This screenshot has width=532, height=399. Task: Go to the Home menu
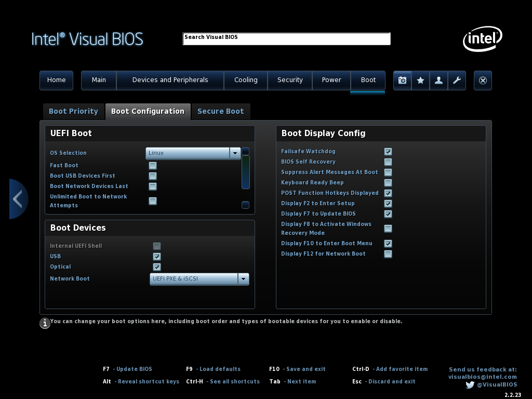(x=56, y=81)
